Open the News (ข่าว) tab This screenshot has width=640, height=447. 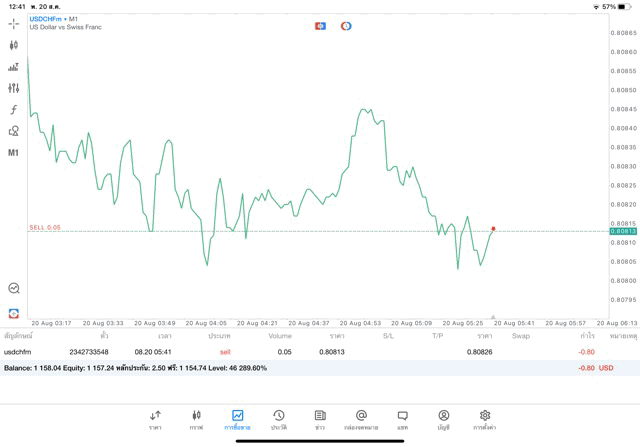coord(320,420)
